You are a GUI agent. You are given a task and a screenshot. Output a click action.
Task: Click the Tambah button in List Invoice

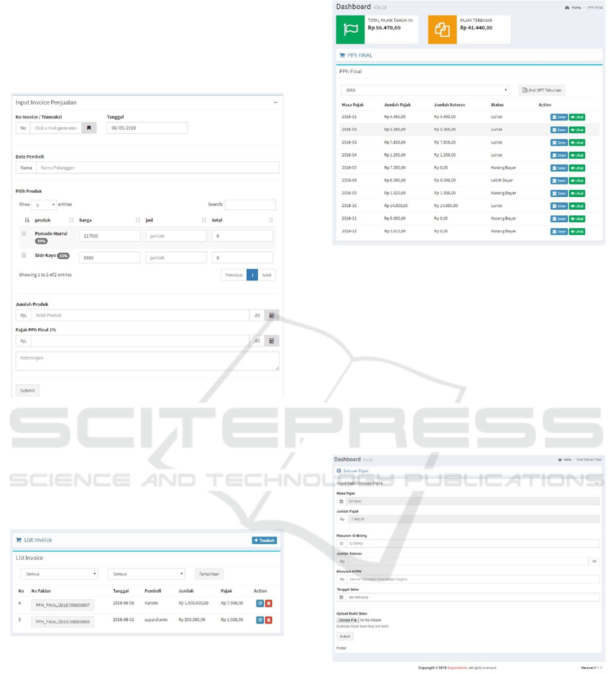(265, 540)
